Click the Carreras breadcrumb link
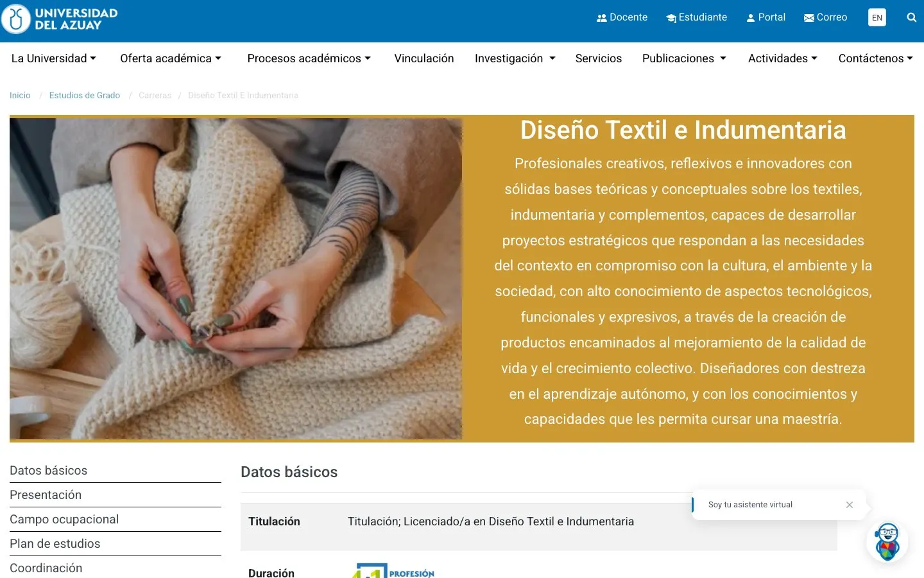This screenshot has height=578, width=924. [155, 95]
